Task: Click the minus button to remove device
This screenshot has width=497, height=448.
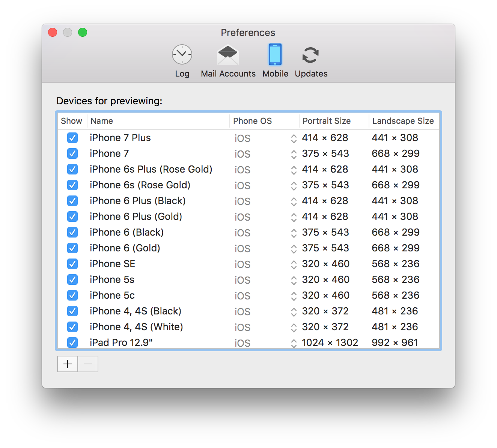Action: click(x=88, y=364)
